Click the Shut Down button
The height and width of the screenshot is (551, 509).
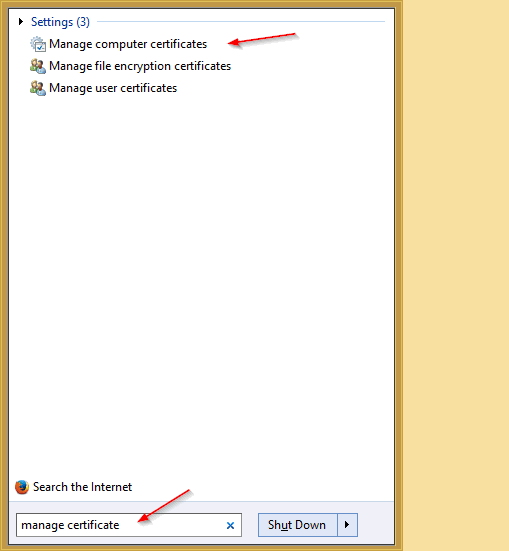297,525
